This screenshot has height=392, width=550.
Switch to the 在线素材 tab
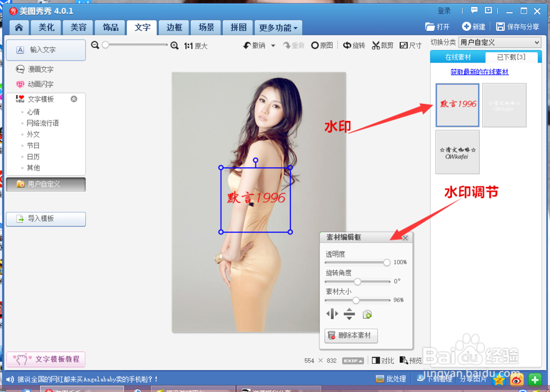[x=458, y=57]
